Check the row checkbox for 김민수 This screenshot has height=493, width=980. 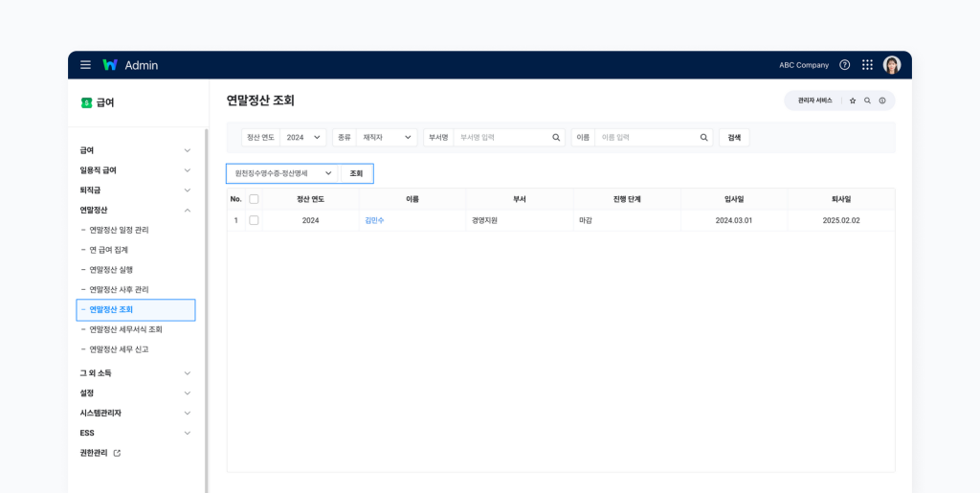point(254,220)
